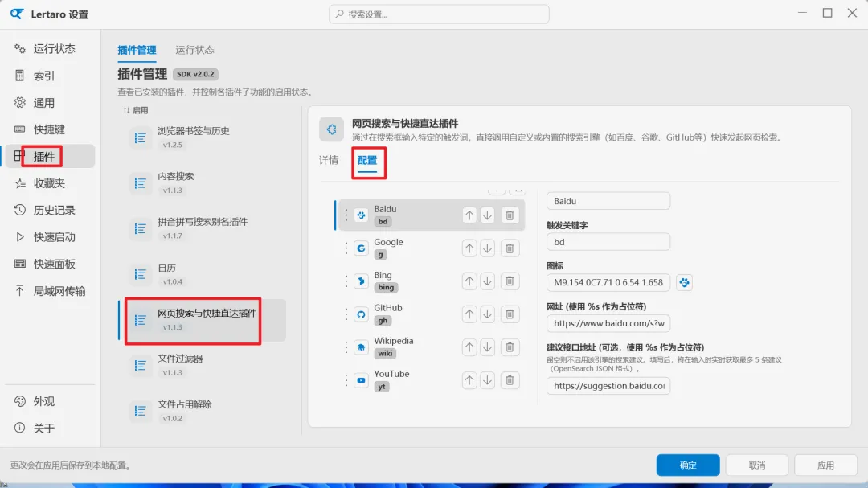Click the Baidu row drag handle dots

click(346, 215)
